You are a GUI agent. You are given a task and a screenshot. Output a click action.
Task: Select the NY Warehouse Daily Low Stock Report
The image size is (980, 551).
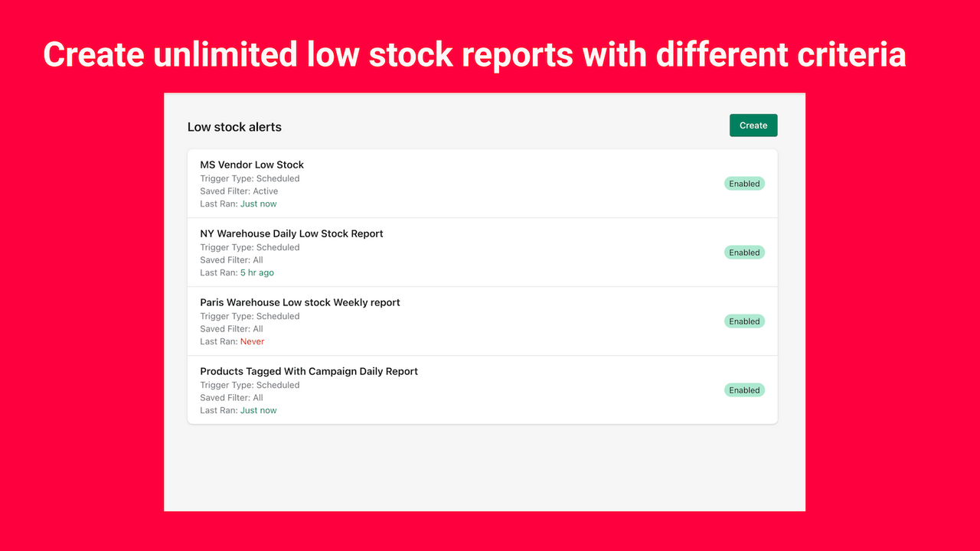click(291, 233)
